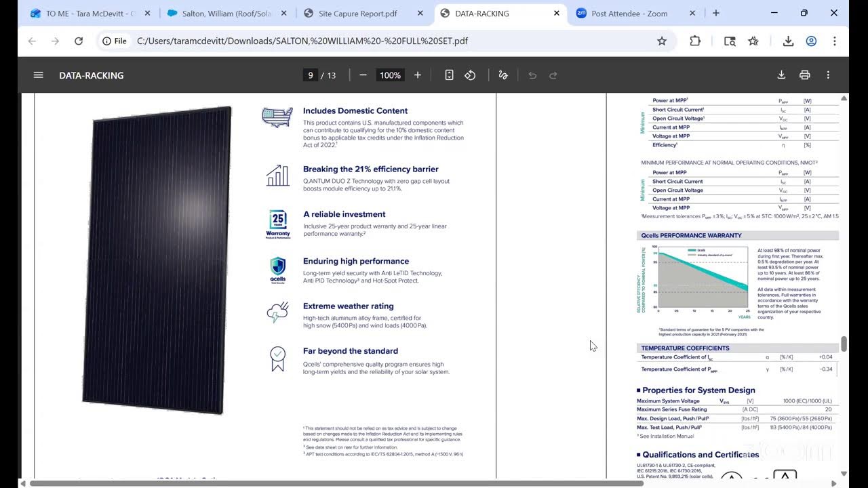Click the US flag domestic content icon

pyautogui.click(x=277, y=117)
